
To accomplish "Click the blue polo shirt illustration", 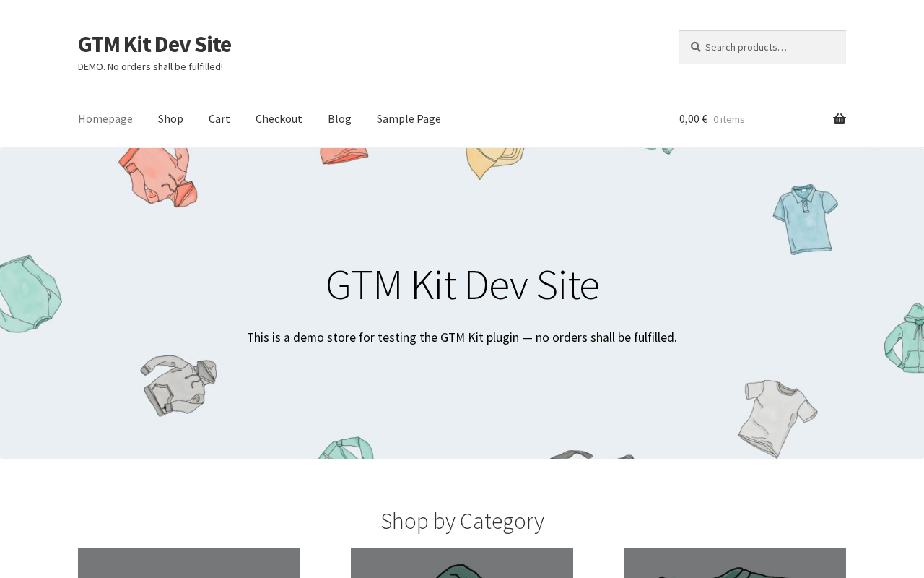I will click(805, 218).
